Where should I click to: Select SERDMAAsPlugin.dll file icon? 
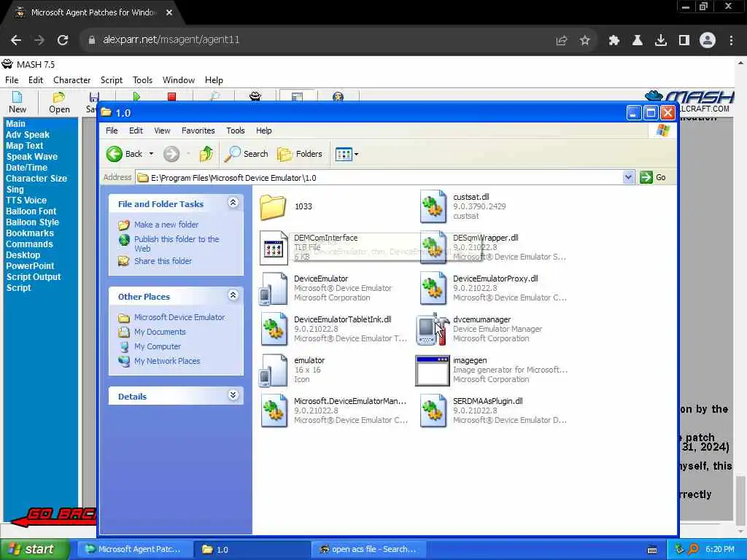tap(433, 411)
